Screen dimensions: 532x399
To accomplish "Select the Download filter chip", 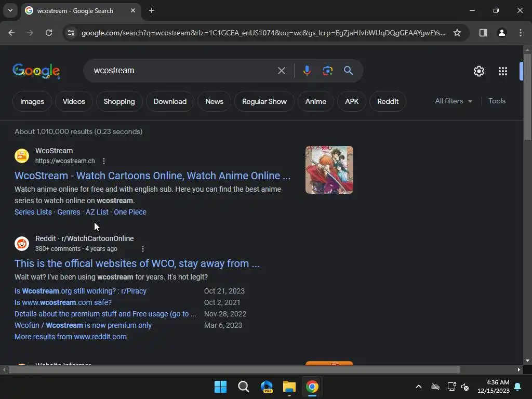I will [x=170, y=101].
